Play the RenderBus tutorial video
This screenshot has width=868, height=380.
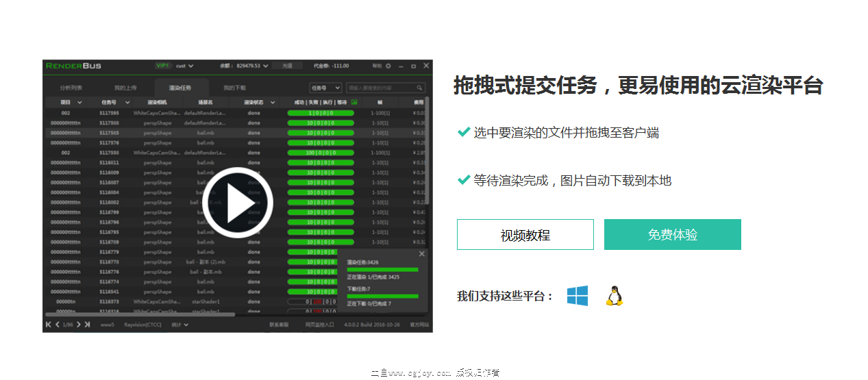coord(238,202)
